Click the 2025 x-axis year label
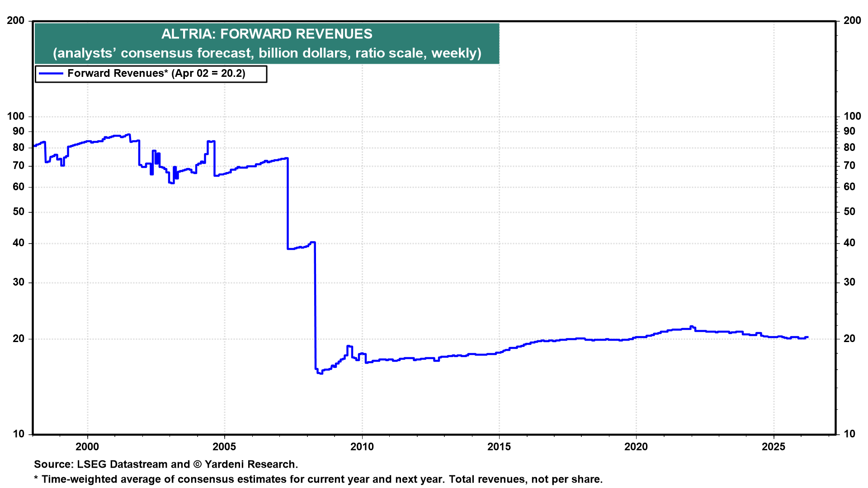Image resolution: width=868 pixels, height=488 pixels. point(774,447)
